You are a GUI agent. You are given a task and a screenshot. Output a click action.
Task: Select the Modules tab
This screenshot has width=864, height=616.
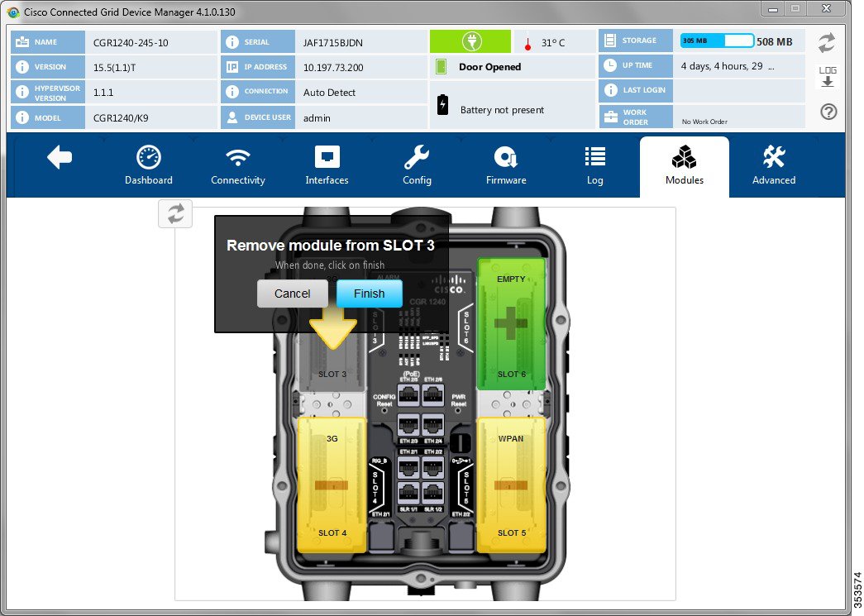tap(685, 166)
